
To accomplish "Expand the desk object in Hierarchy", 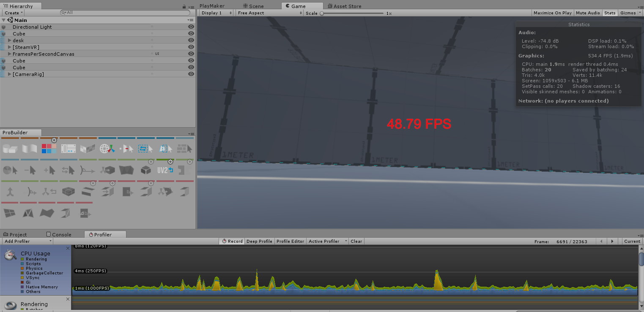I will tap(9, 41).
